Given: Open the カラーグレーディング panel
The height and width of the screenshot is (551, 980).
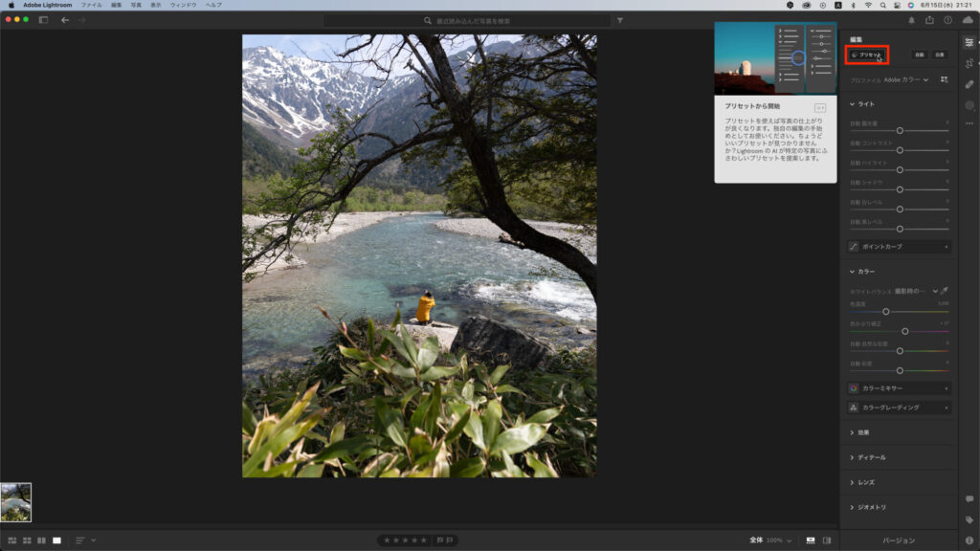Looking at the screenshot, I should click(900, 408).
